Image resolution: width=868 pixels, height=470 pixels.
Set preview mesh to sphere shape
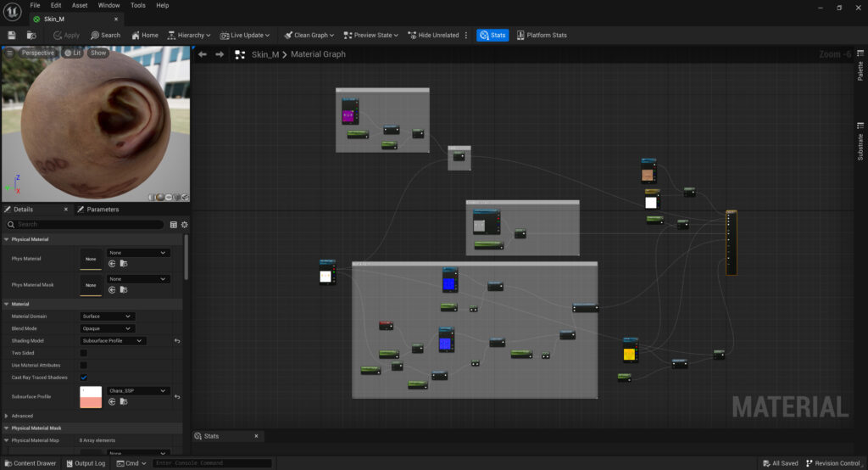point(160,198)
